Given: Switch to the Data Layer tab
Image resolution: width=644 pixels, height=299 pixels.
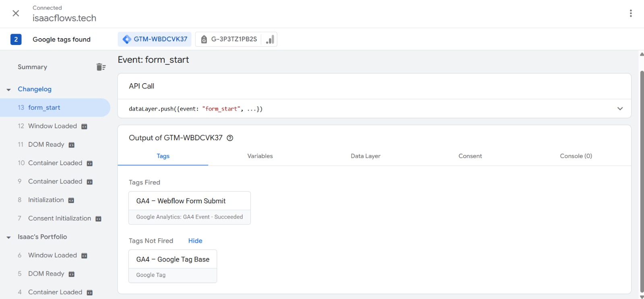Looking at the screenshot, I should click(x=365, y=156).
